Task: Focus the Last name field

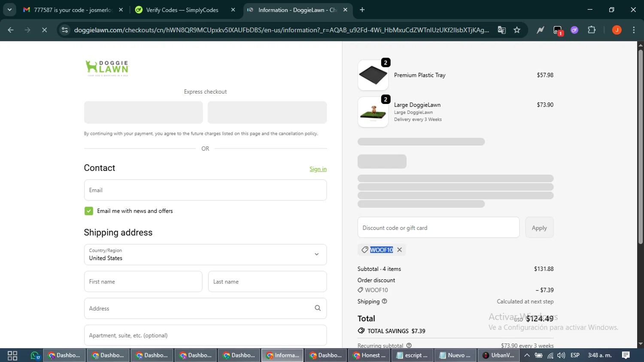Action: pos(267,281)
